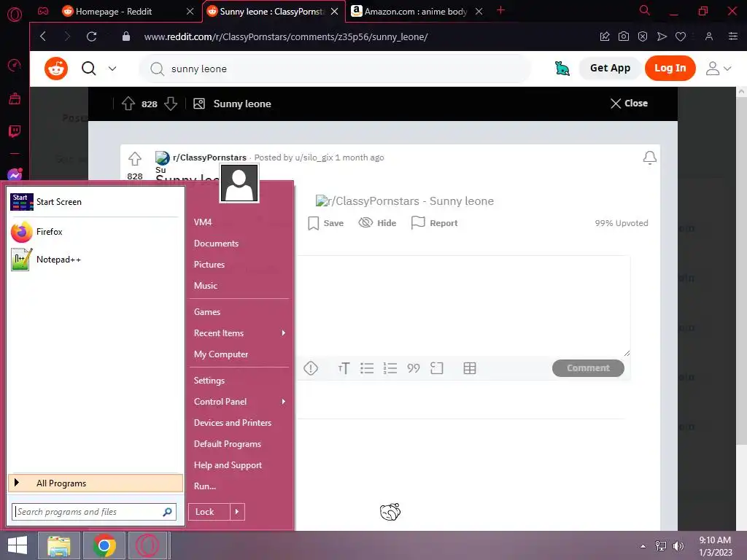The image size is (747, 560).
Task: Open the address bar snapshot camera icon
Action: coord(623,36)
